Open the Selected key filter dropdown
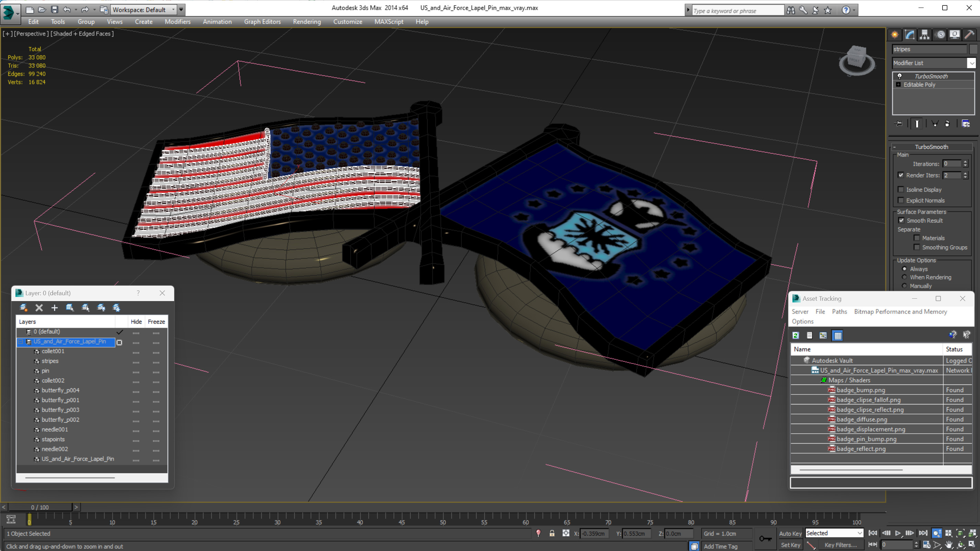Image resolution: width=980 pixels, height=551 pixels. tap(834, 533)
